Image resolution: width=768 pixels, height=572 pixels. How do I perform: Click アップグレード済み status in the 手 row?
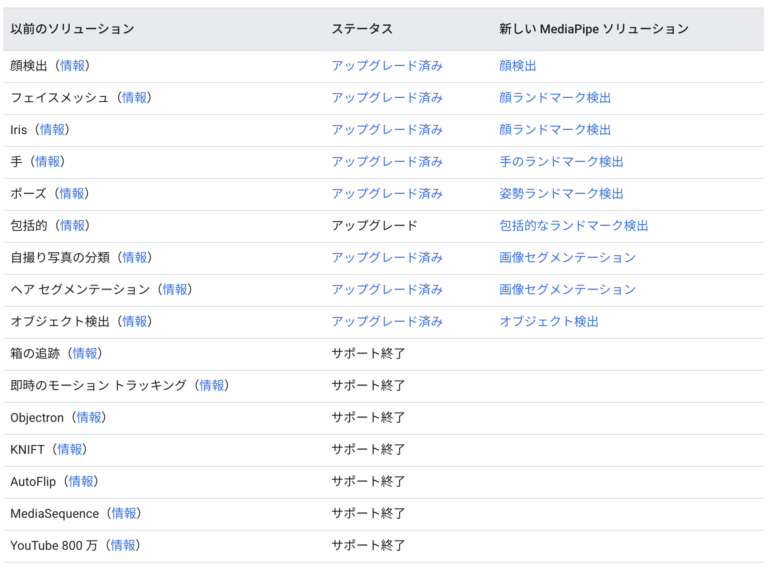(x=387, y=162)
